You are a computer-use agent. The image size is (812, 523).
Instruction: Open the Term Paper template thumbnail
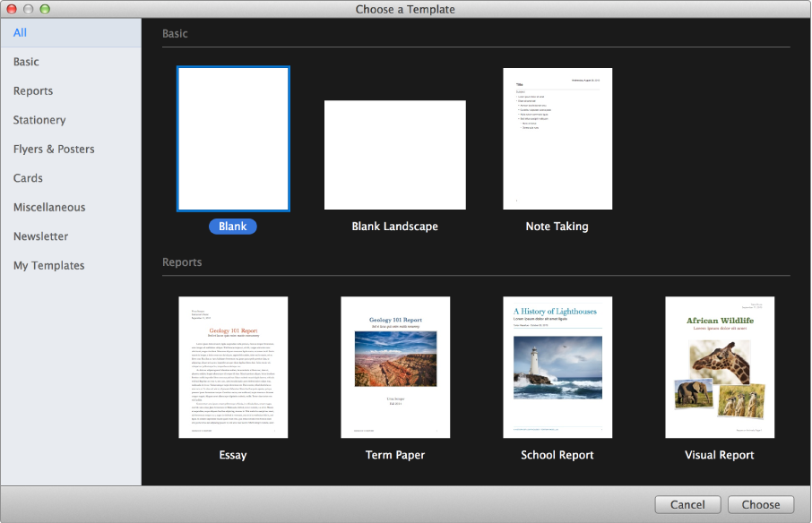click(395, 367)
